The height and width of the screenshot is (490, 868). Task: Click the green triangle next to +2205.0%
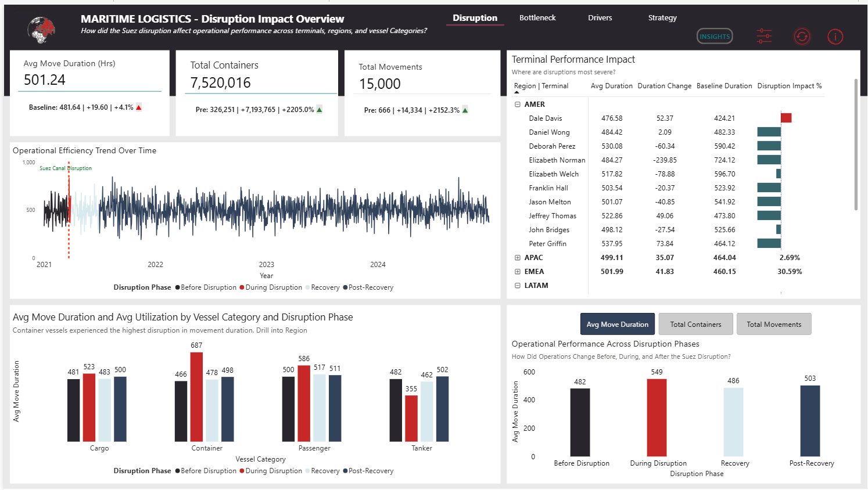[320, 110]
